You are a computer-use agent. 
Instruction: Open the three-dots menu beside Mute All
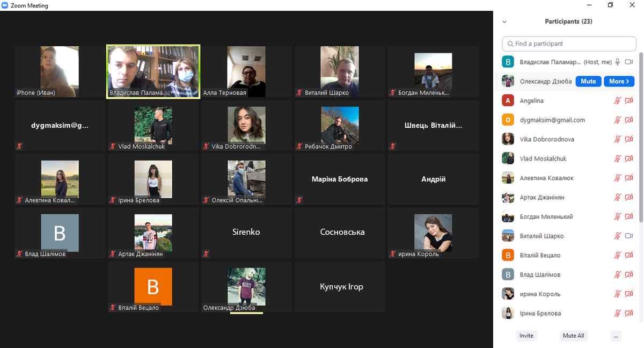pyautogui.click(x=616, y=336)
